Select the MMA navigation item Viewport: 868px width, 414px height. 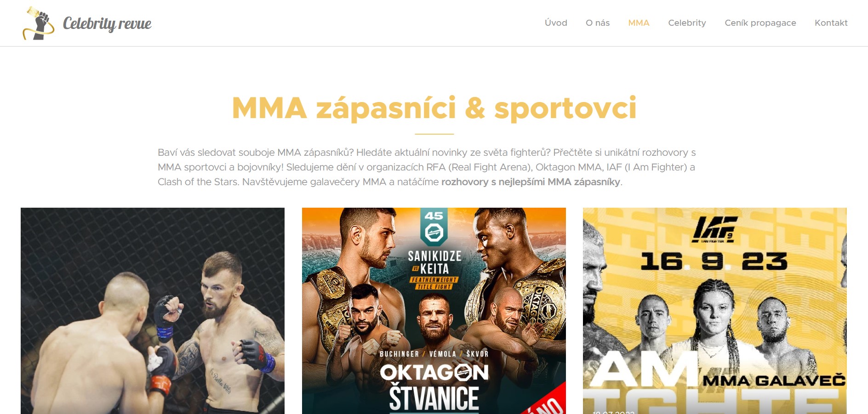(x=639, y=23)
